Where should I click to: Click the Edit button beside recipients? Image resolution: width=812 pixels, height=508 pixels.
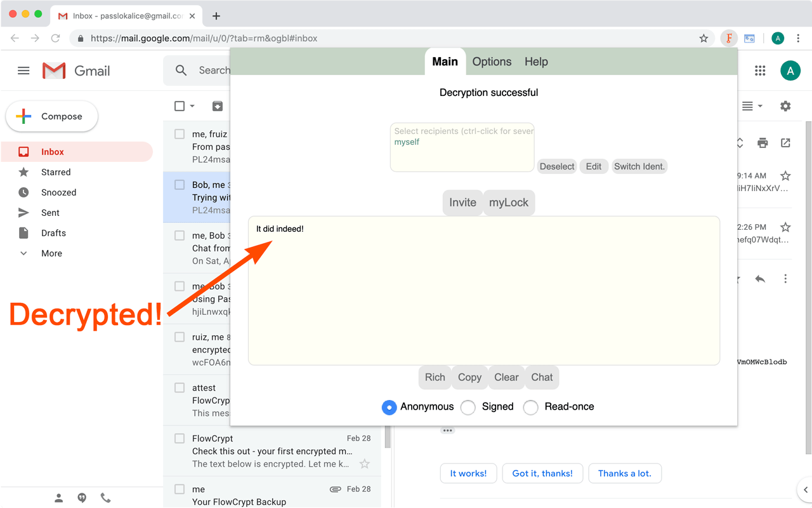[x=594, y=166]
